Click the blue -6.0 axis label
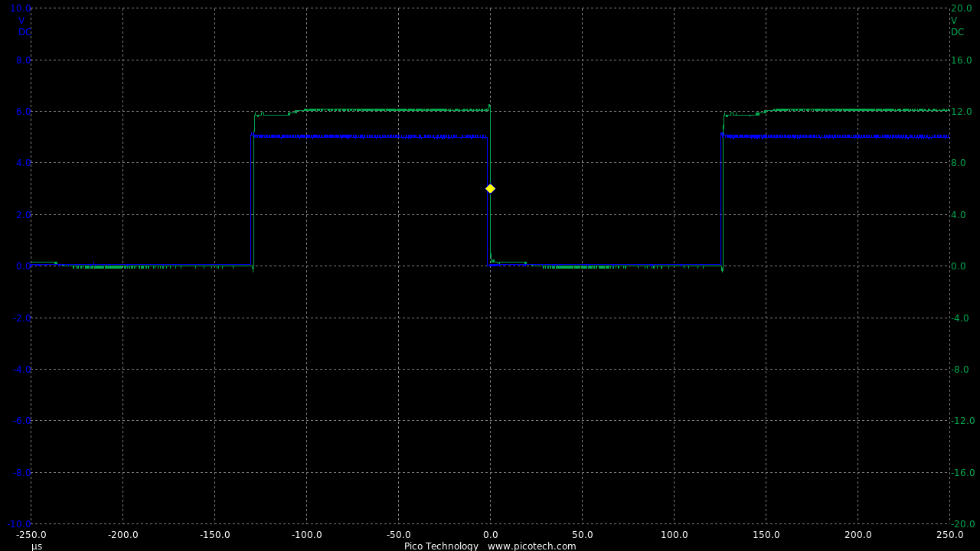This screenshot has width=980, height=551. [22, 420]
